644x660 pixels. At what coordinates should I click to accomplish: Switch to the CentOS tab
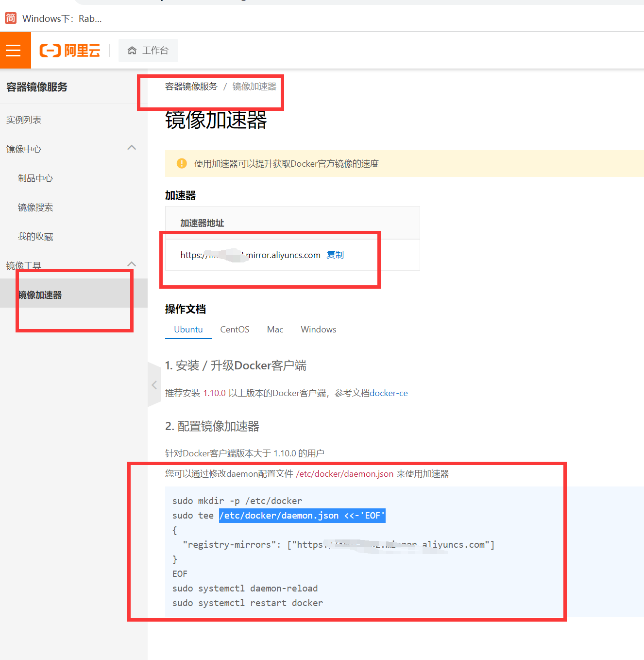pyautogui.click(x=235, y=330)
